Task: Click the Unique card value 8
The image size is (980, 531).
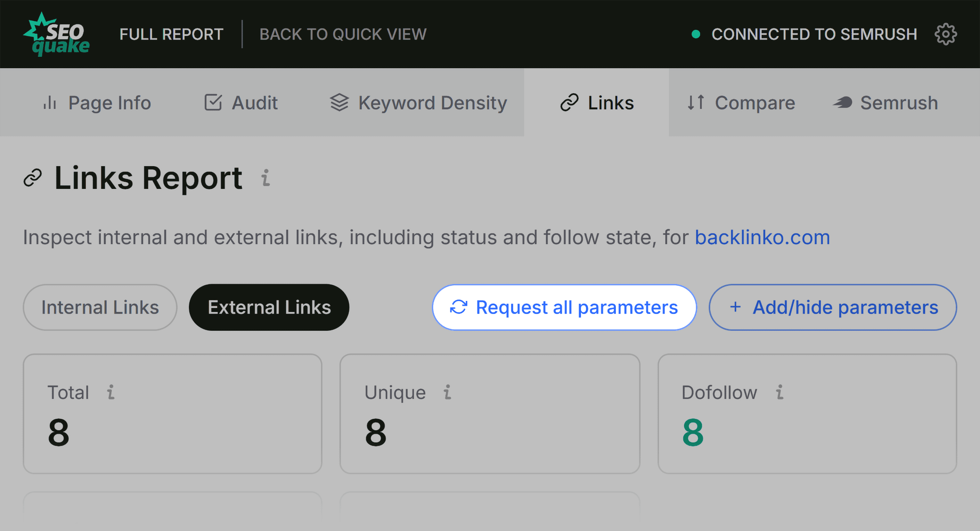Action: [376, 432]
